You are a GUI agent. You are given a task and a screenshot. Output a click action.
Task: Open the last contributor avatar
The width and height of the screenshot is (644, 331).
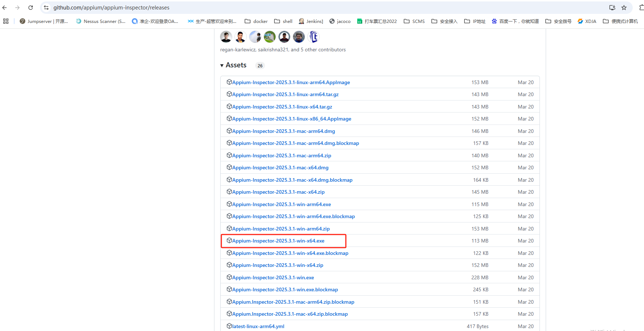click(313, 37)
